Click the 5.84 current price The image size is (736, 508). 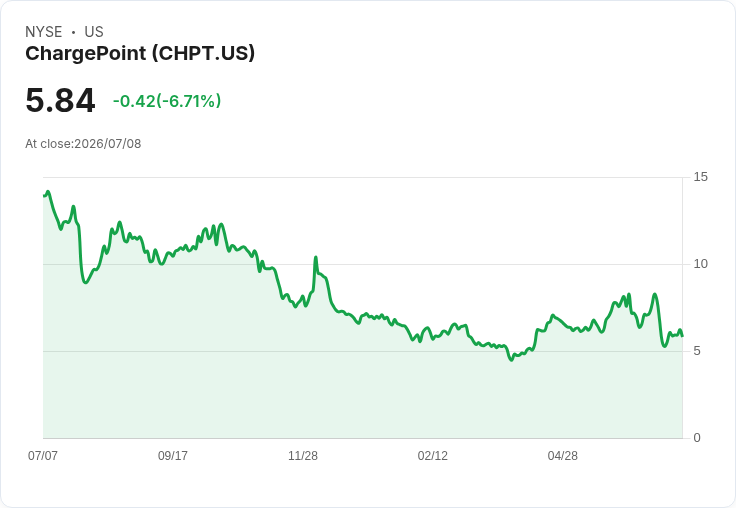coord(61,100)
